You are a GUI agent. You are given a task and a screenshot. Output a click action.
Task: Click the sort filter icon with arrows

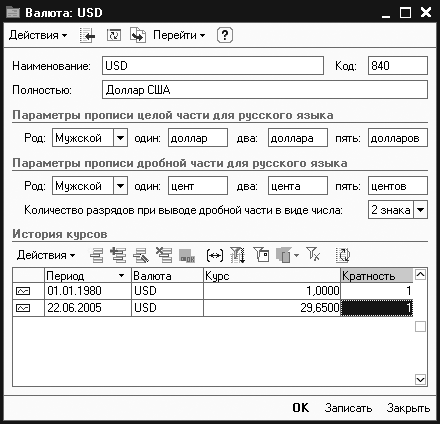pyautogui.click(x=238, y=255)
